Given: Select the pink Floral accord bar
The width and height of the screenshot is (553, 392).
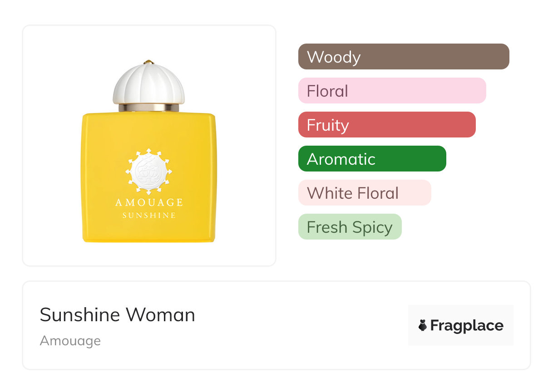Looking at the screenshot, I should pyautogui.click(x=392, y=91).
